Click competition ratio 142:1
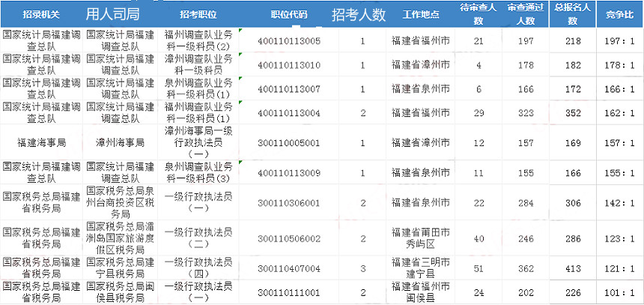This screenshot has width=644, height=305. [x=620, y=203]
